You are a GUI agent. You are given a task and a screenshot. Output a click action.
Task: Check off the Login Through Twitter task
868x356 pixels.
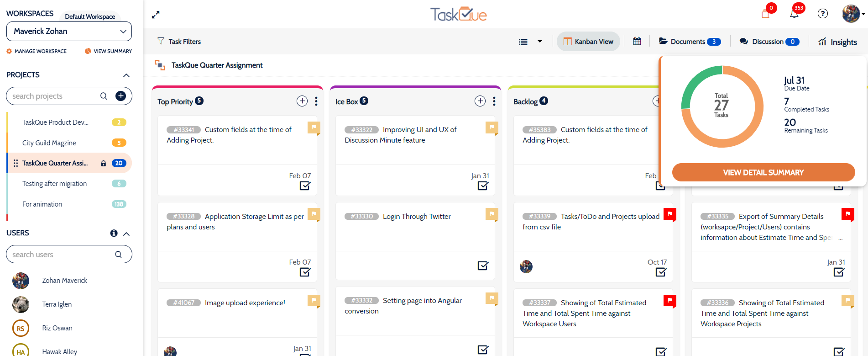483,266
